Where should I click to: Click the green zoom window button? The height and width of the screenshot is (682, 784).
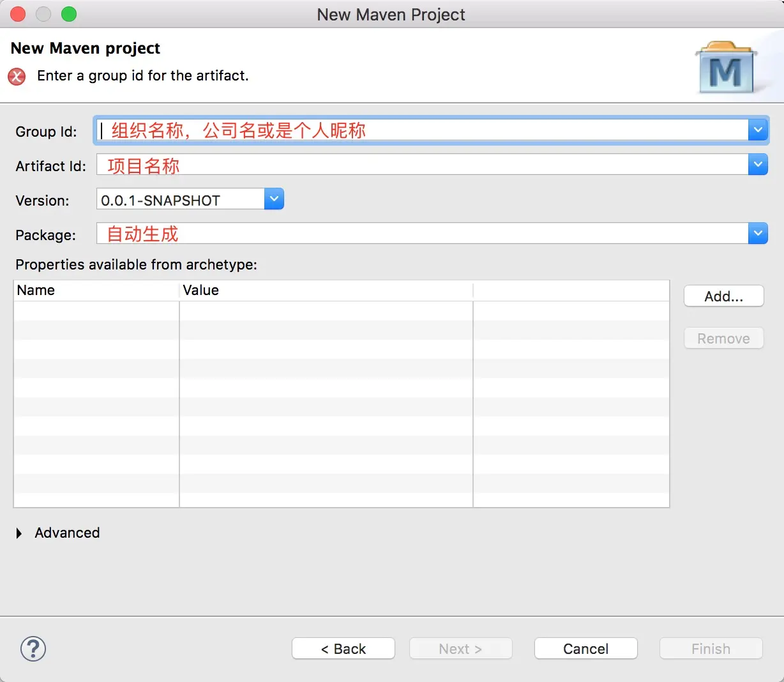click(69, 14)
